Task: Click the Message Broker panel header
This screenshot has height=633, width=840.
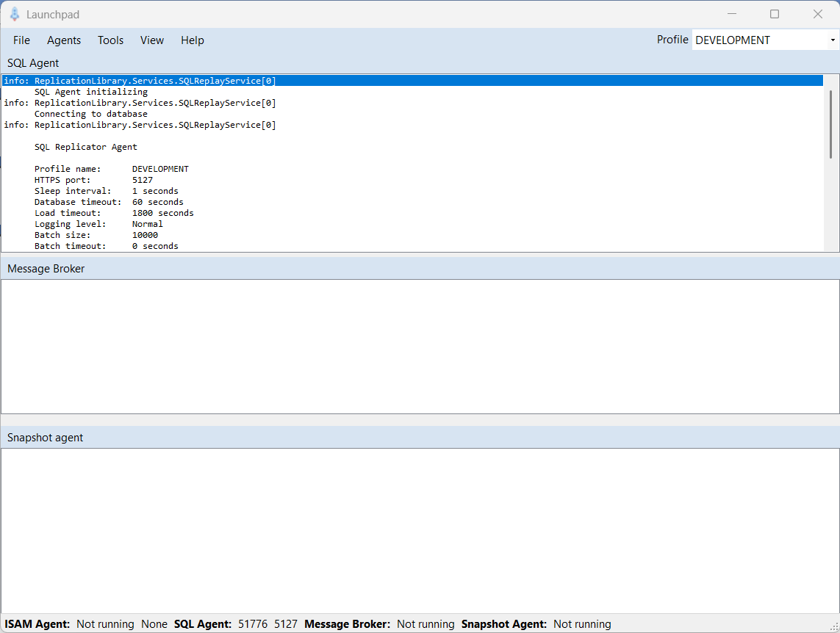Action: 46,268
